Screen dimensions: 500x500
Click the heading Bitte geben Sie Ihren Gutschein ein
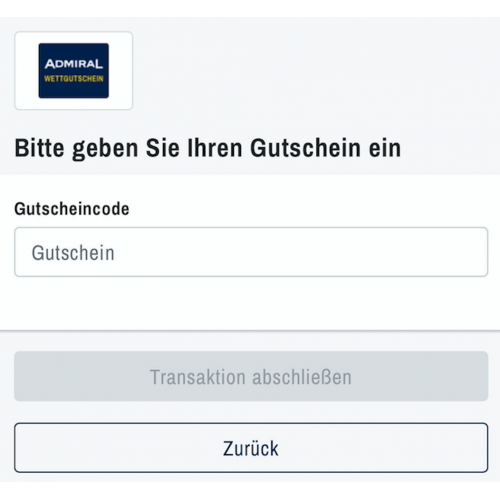pyautogui.click(x=208, y=148)
